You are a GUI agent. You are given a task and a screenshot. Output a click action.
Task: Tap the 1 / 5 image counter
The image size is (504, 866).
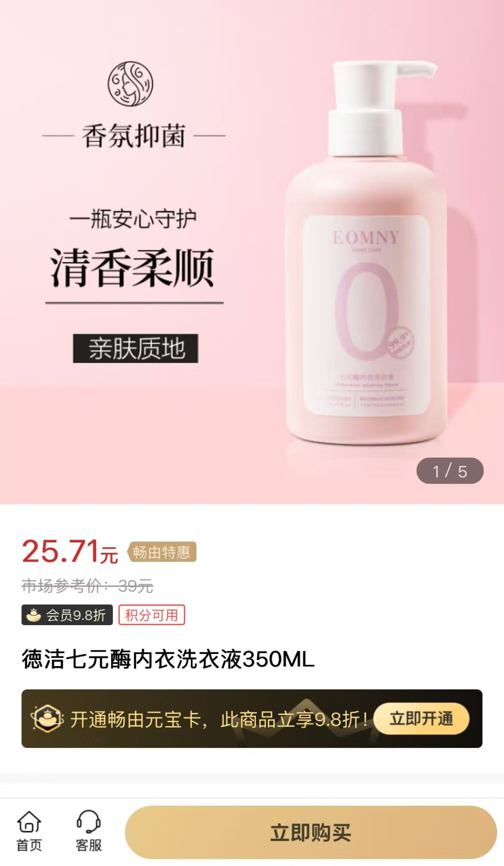tap(450, 471)
